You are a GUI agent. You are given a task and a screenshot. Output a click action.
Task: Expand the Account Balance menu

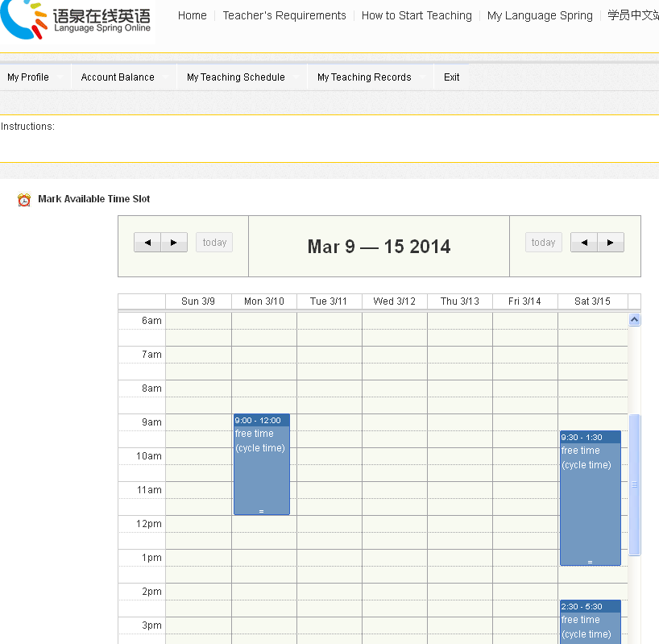[118, 77]
